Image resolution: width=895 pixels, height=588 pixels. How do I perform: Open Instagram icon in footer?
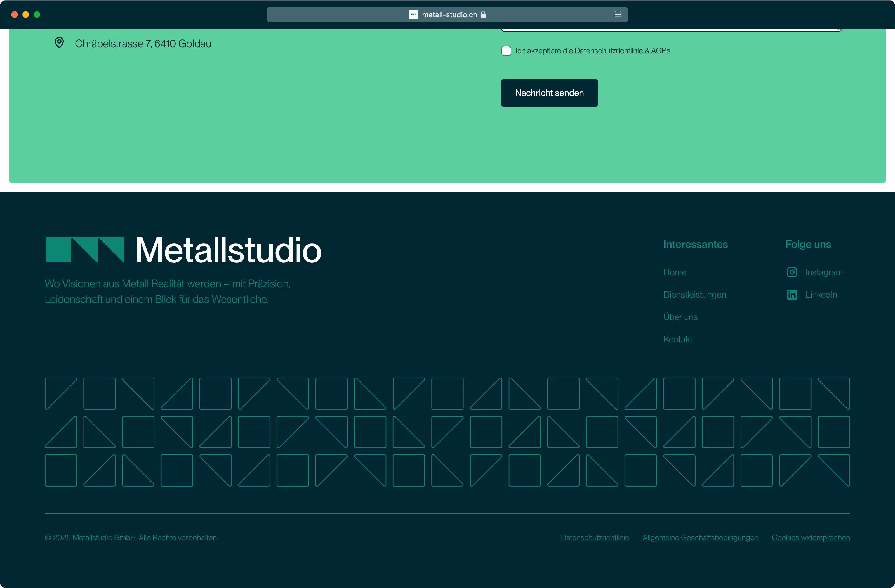(x=792, y=272)
